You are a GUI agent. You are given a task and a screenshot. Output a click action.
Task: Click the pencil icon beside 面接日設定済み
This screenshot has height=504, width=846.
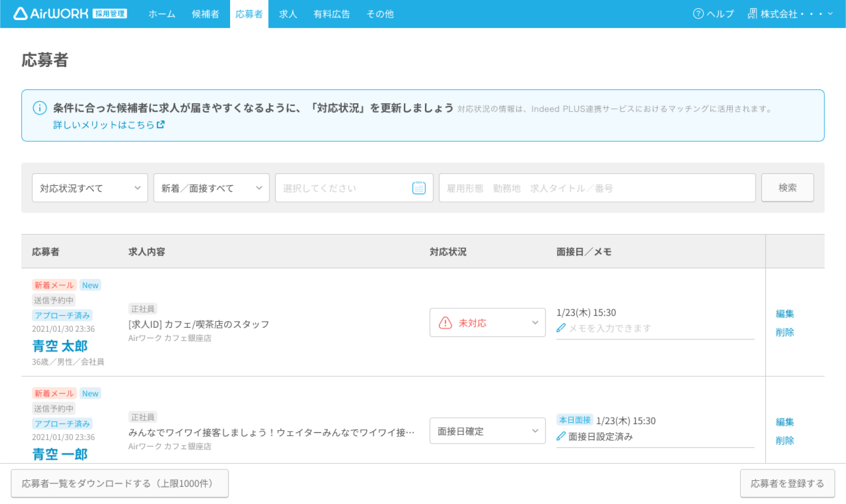(x=561, y=436)
